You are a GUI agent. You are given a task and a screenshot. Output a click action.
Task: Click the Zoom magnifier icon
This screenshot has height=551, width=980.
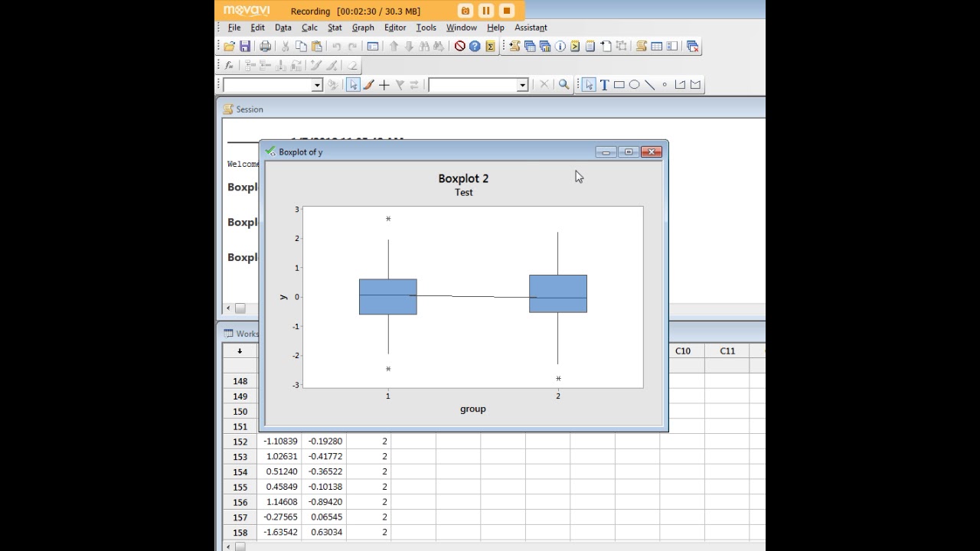[563, 85]
